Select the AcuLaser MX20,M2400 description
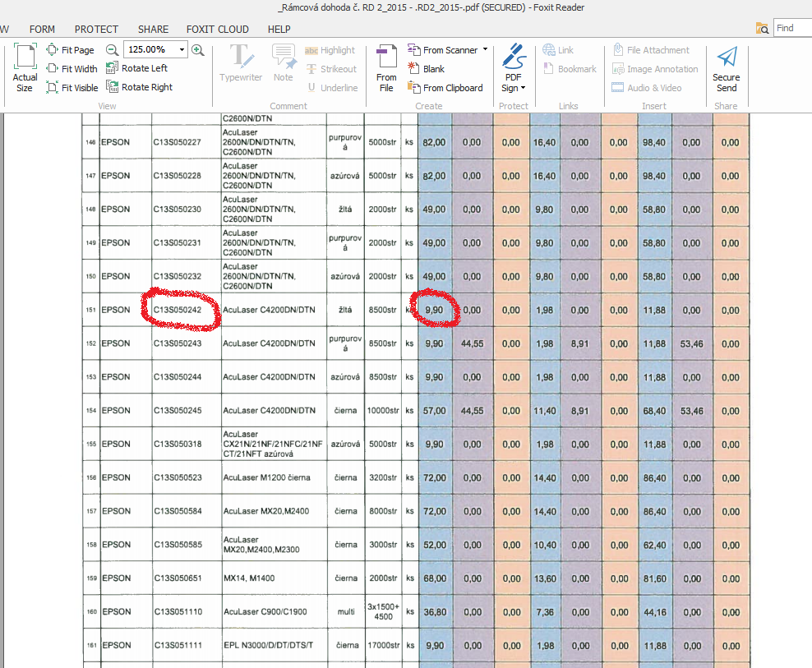 coord(266,511)
